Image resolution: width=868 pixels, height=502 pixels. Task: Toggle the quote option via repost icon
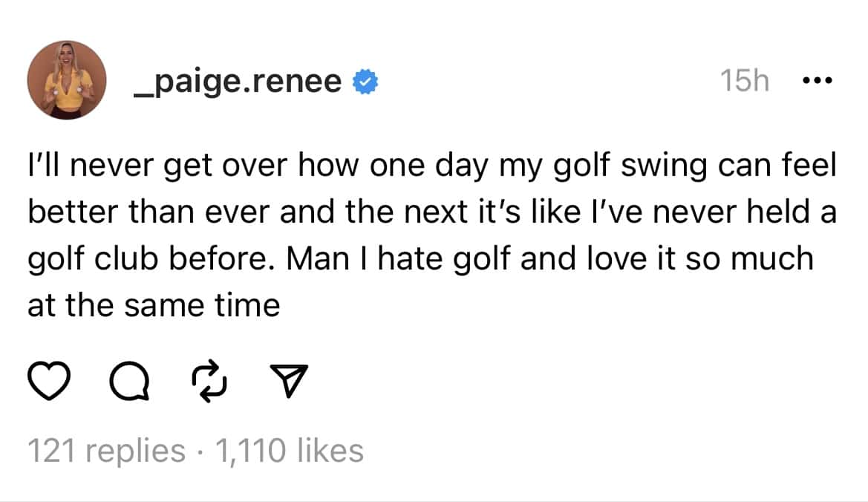coord(210,382)
